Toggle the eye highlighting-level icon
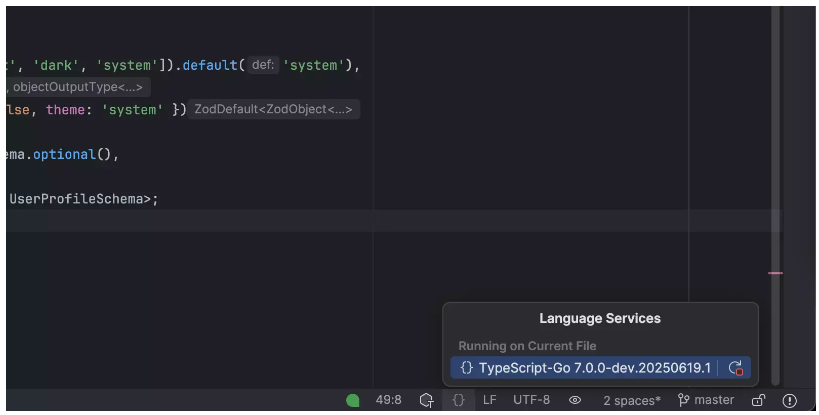This screenshot has height=415, width=819. pos(575,400)
